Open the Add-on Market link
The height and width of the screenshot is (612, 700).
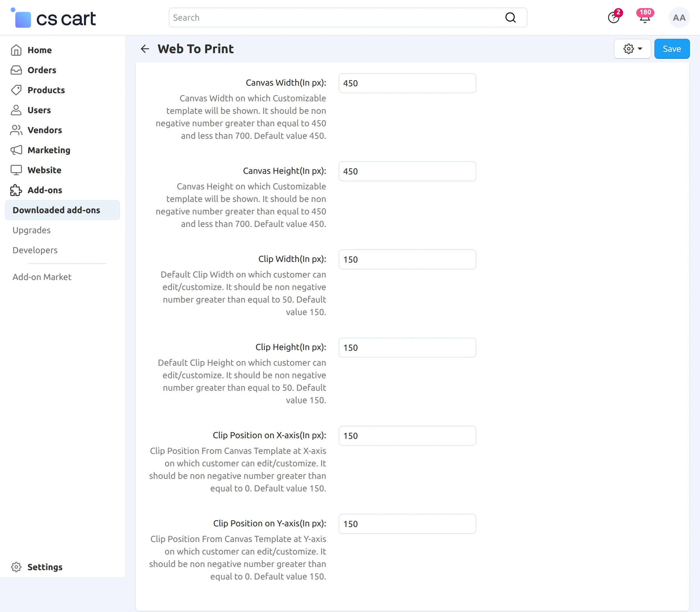[x=42, y=277]
